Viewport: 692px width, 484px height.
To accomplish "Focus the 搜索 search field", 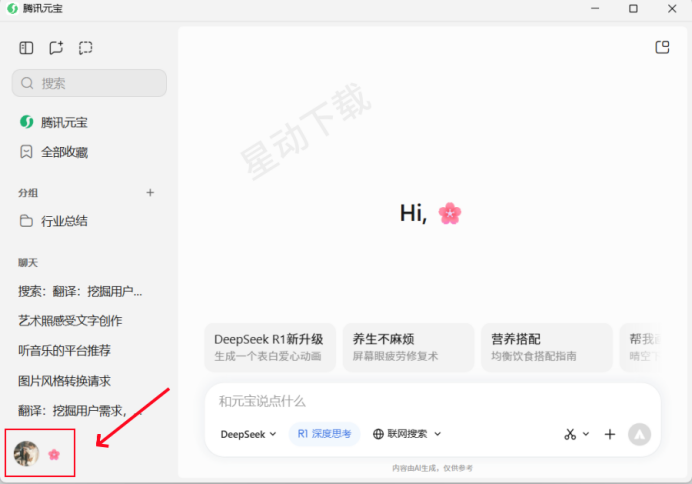I will pos(89,83).
